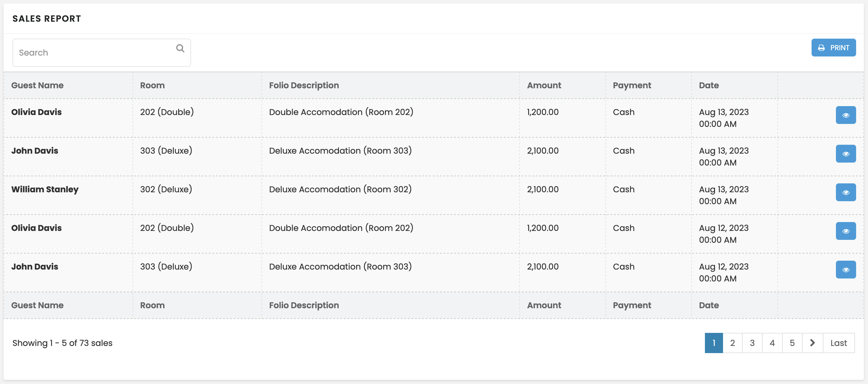Go to page 4
Screen dimensions: 868x384
point(772,343)
